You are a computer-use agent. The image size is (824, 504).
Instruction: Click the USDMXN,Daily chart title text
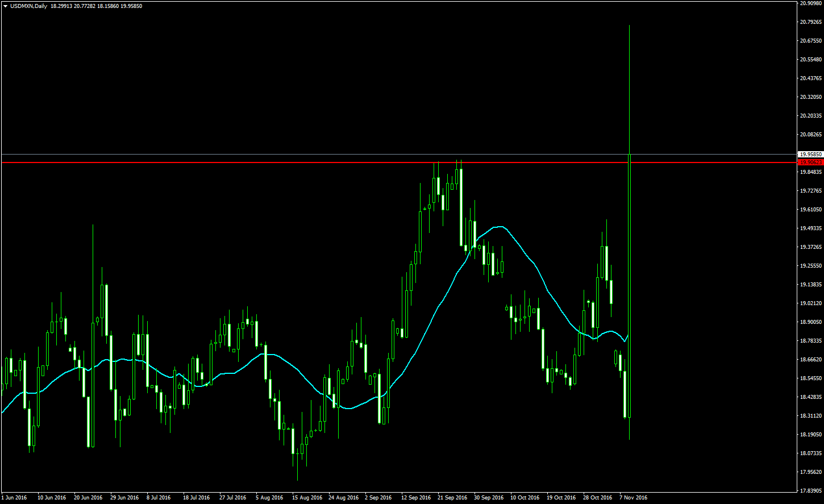click(29, 6)
